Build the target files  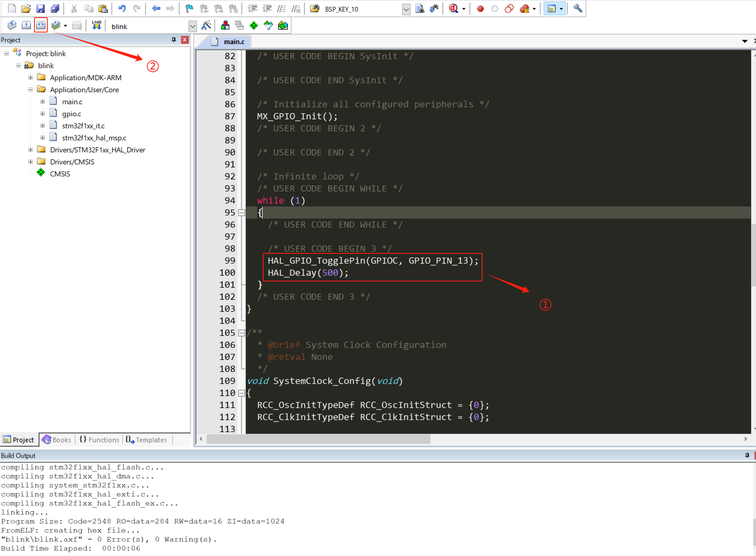(26, 25)
